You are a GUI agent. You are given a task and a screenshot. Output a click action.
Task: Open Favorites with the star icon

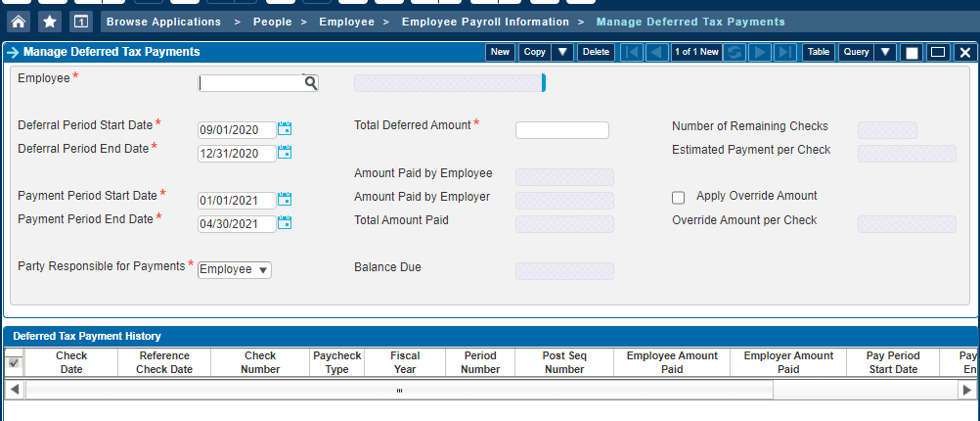tap(49, 21)
